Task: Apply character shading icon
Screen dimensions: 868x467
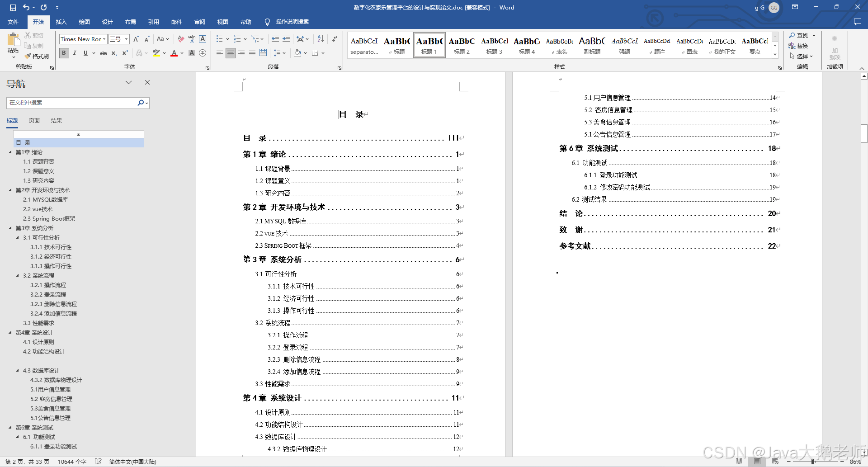Action: 192,53
